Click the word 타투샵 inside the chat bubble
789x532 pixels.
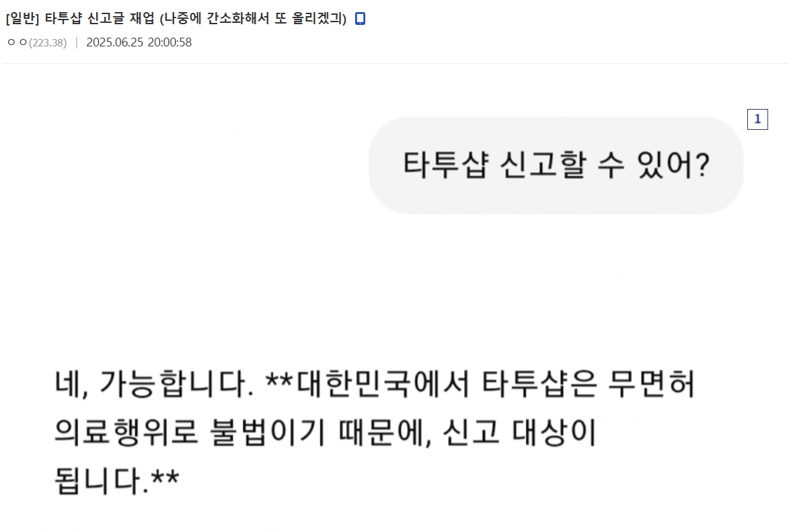[x=445, y=165]
